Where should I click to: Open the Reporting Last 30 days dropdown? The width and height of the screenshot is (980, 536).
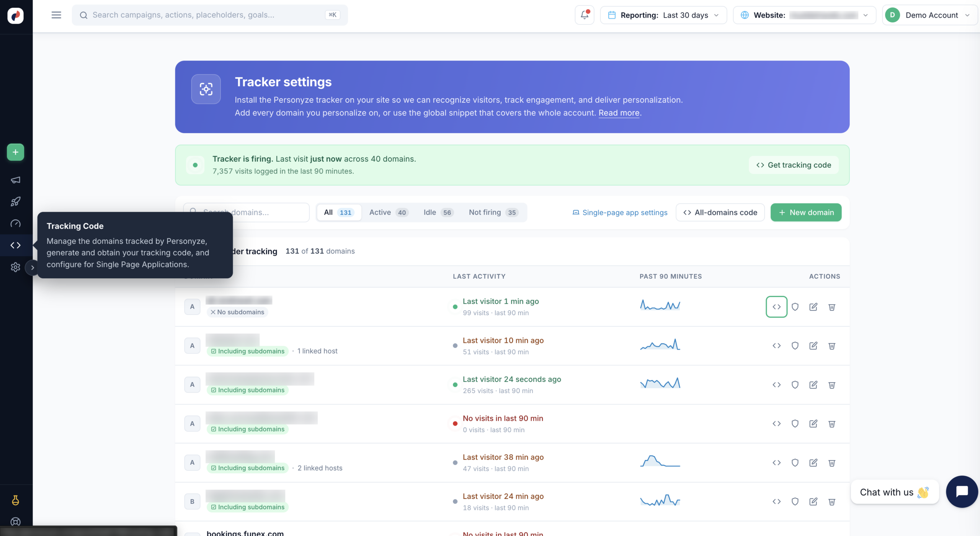663,15
